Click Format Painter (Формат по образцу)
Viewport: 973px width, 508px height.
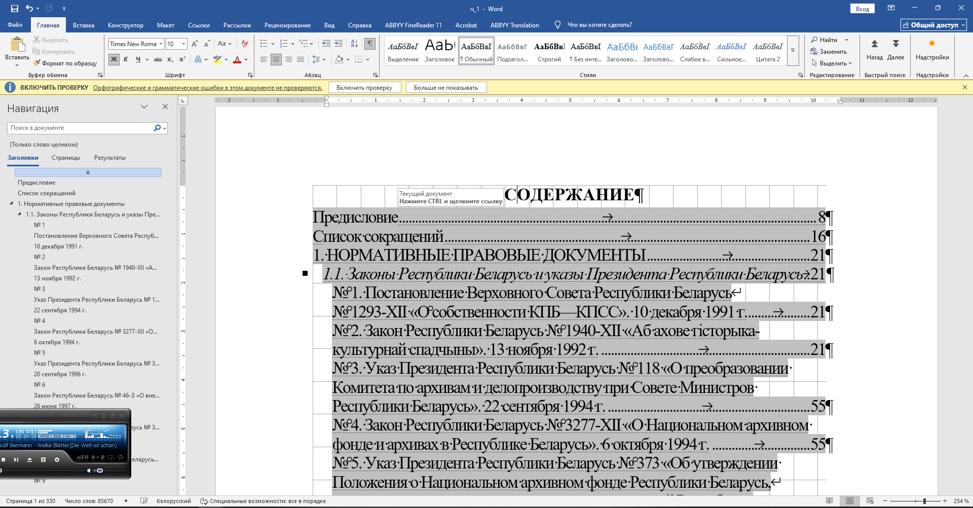(x=65, y=63)
